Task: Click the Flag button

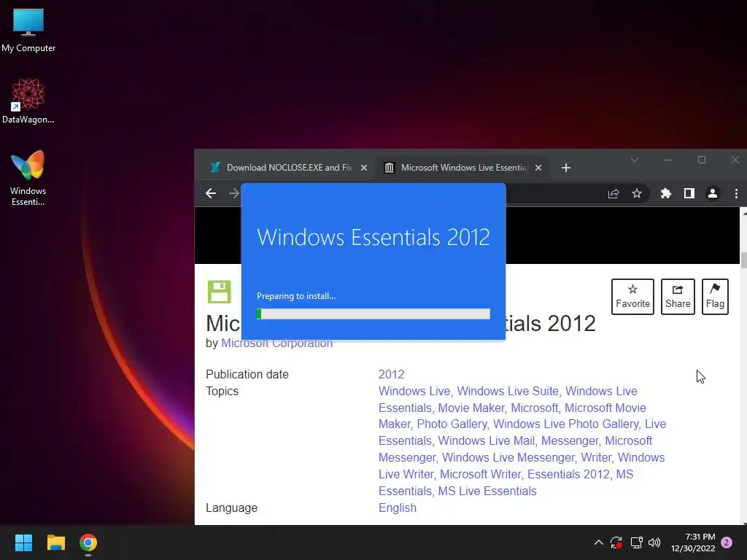Action: click(x=715, y=297)
